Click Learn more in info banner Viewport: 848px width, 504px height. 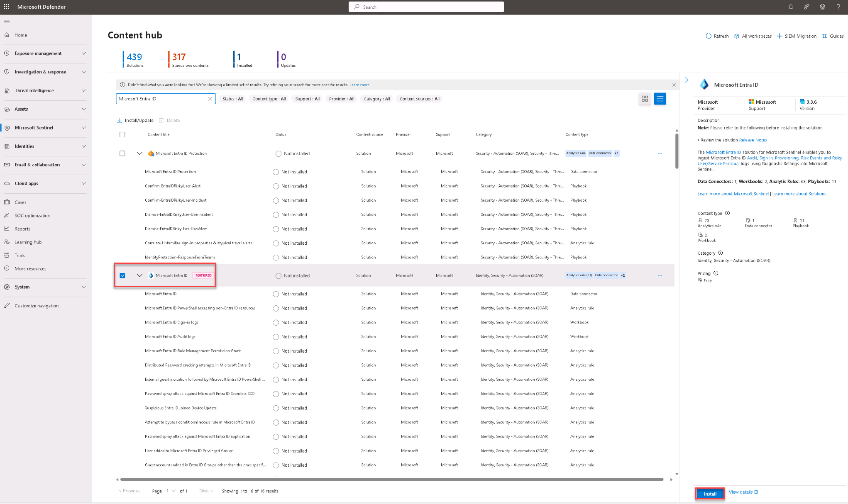[359, 85]
